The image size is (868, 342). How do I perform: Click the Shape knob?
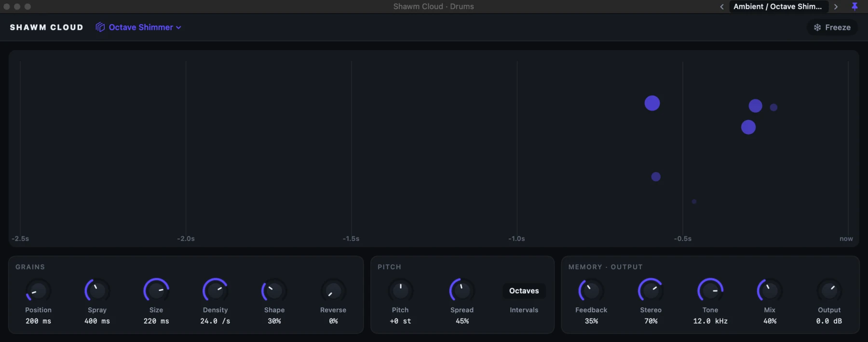coord(274,290)
